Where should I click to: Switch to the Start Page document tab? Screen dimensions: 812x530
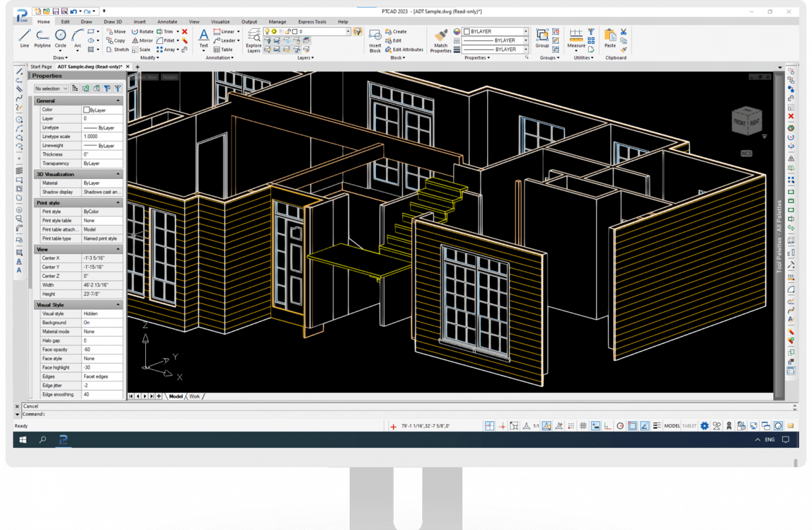pyautogui.click(x=41, y=66)
